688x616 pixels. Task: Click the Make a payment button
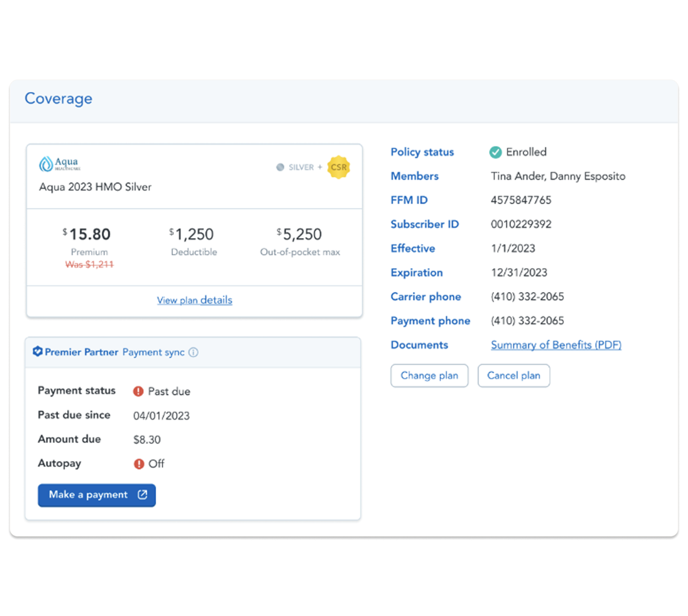[88, 495]
